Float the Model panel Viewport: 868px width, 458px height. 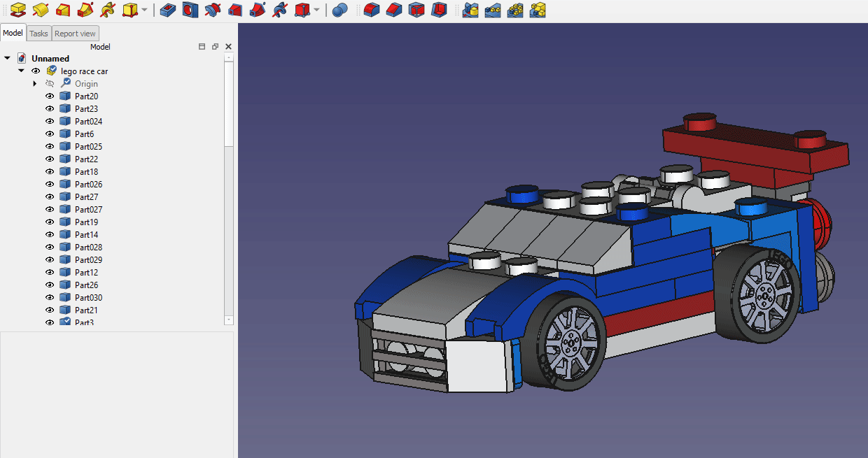(x=216, y=47)
